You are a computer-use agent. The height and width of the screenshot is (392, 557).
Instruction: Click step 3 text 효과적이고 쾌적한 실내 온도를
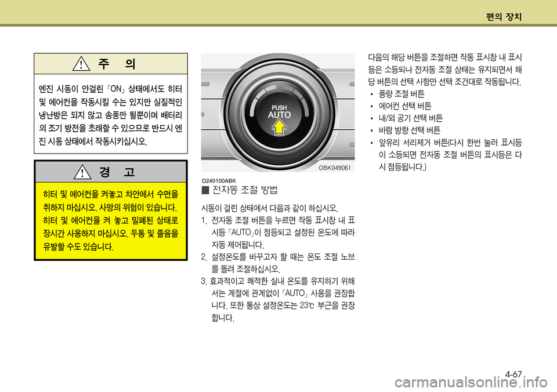click(x=259, y=281)
